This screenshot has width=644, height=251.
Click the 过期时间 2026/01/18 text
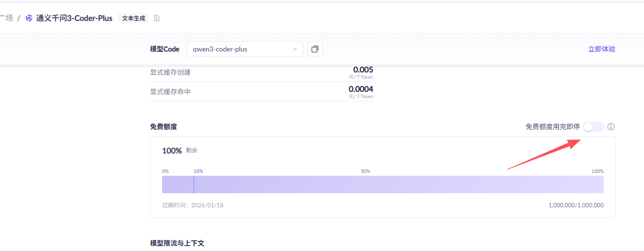coord(193,205)
